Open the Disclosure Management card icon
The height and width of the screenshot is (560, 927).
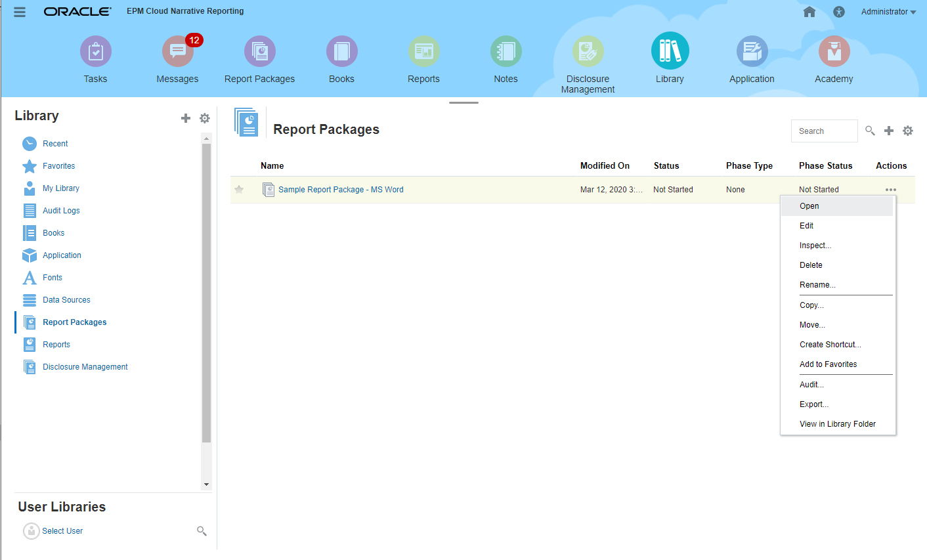(x=588, y=51)
